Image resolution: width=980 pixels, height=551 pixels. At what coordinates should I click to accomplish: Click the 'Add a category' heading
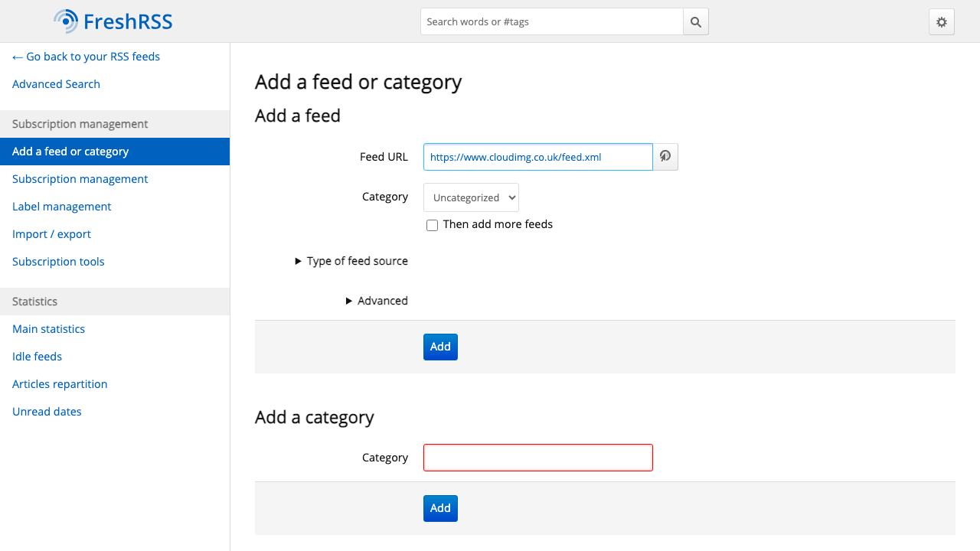(x=315, y=417)
